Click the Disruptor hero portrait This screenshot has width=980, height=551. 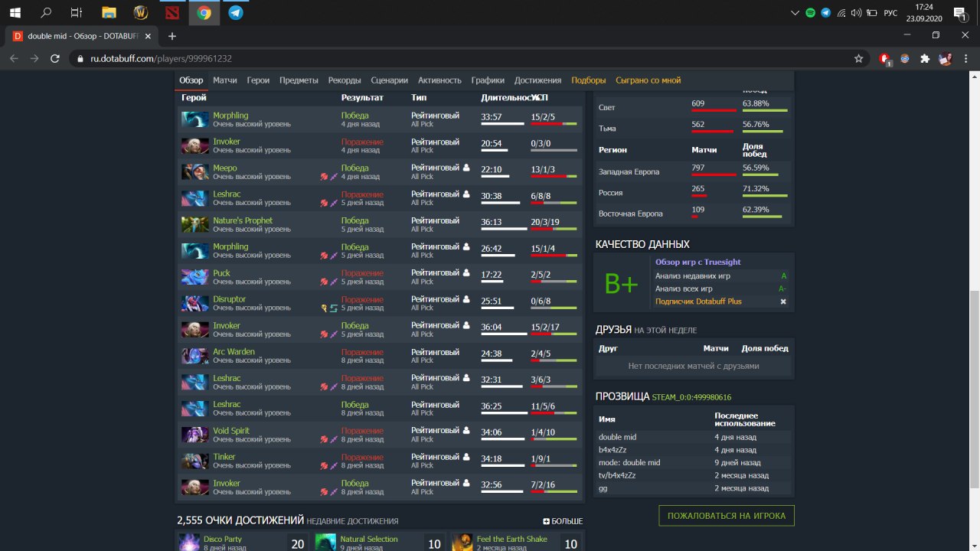(x=195, y=303)
